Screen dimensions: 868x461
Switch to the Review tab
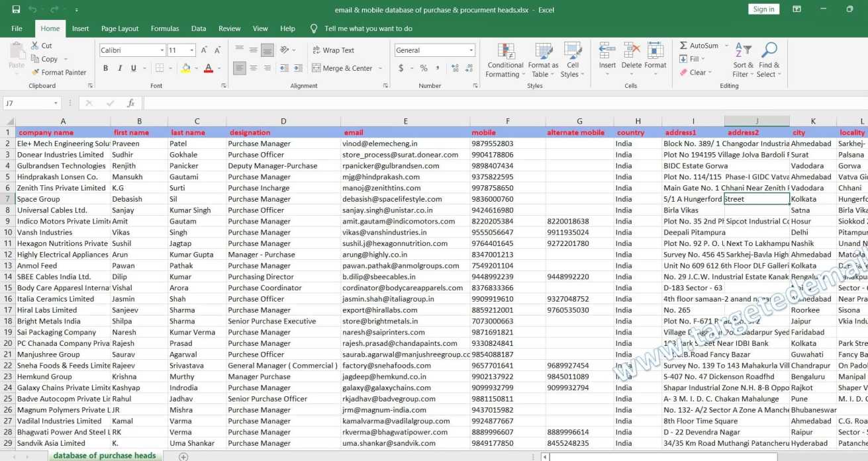pos(230,28)
